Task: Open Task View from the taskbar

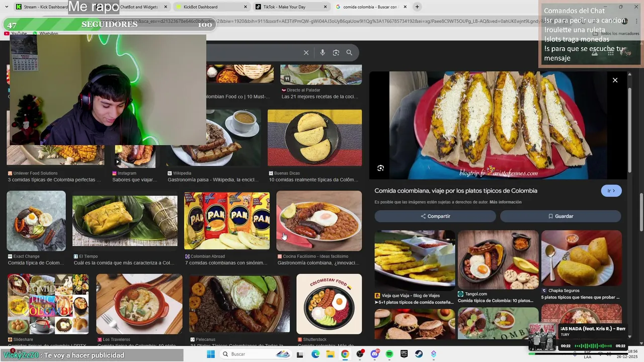Action: pos(300,354)
